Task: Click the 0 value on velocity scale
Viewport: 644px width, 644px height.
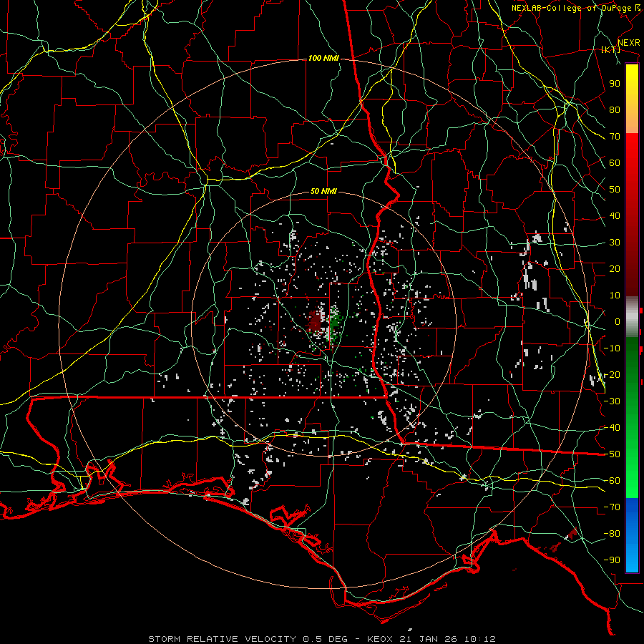Action: pos(618,322)
